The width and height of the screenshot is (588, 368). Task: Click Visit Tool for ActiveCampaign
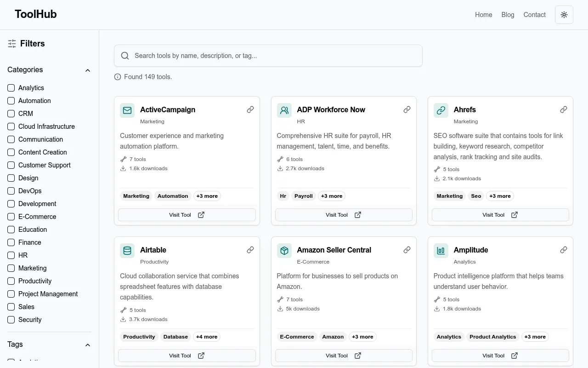pyautogui.click(x=187, y=215)
